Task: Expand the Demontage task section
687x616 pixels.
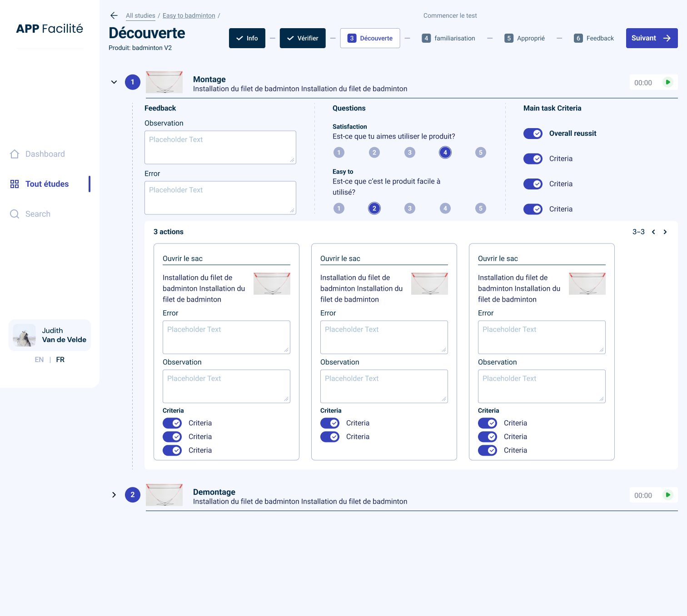Action: 114,495
